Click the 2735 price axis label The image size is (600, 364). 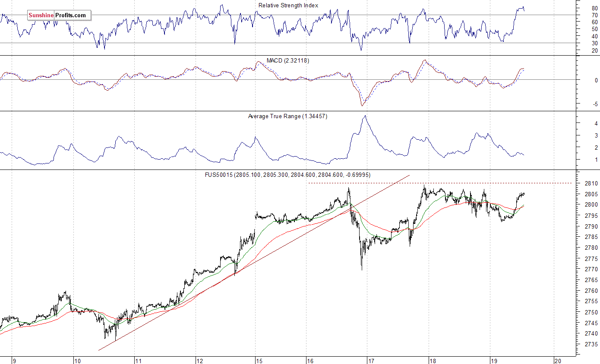pyautogui.click(x=592, y=345)
